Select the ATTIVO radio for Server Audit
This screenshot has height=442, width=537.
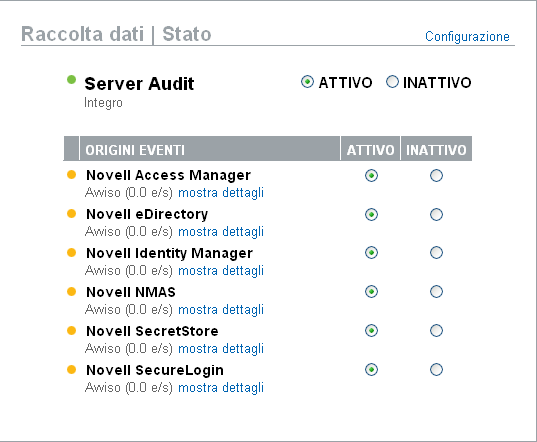tap(307, 82)
